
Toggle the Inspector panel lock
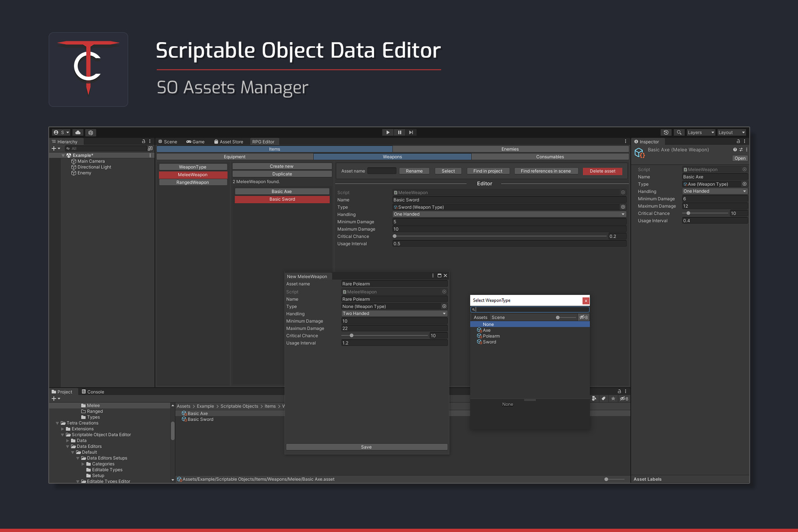(x=738, y=141)
